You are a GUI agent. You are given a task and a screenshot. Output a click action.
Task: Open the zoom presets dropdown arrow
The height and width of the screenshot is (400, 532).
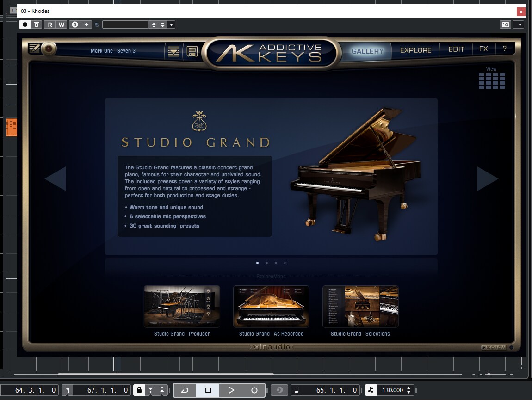coord(474,374)
